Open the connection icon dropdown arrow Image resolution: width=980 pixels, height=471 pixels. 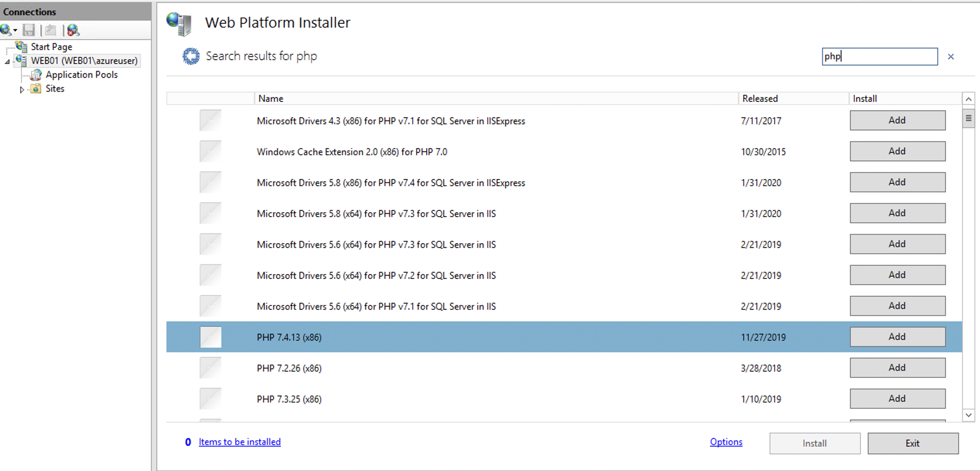[15, 30]
